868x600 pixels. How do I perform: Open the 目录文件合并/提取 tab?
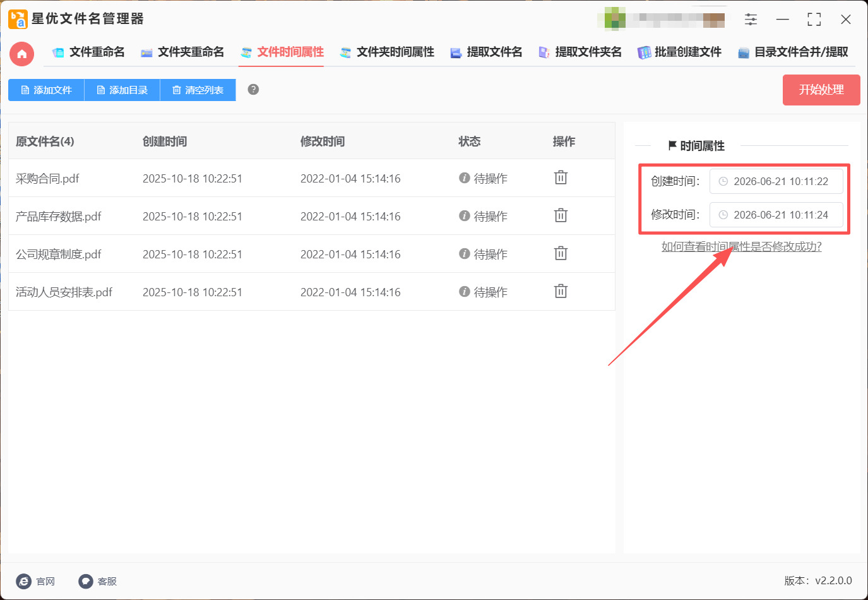point(793,52)
